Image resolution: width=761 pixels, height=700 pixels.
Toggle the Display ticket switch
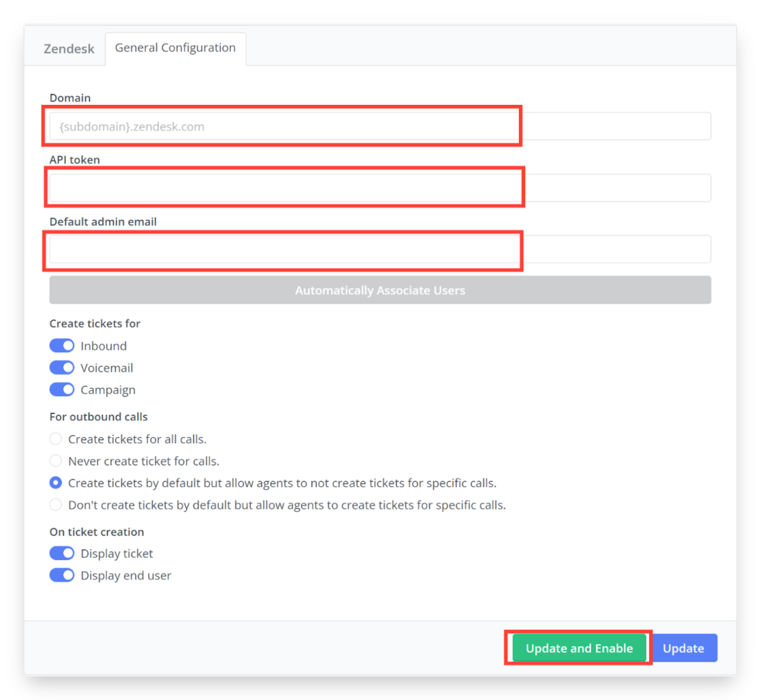(62, 553)
